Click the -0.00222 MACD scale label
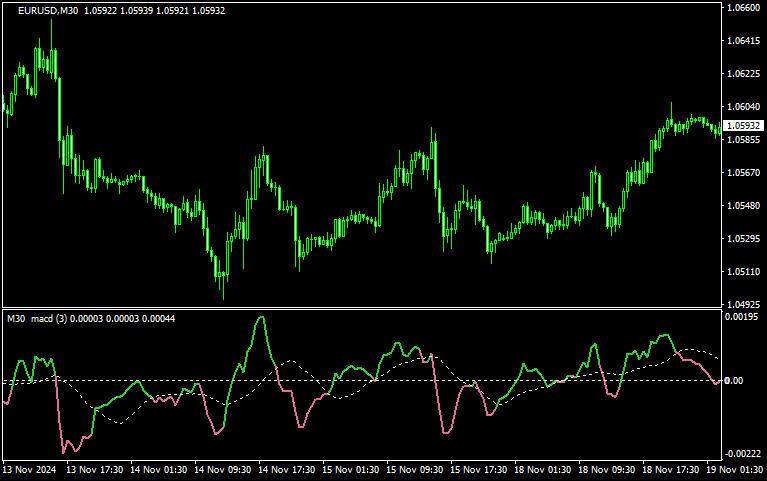 [x=743, y=453]
